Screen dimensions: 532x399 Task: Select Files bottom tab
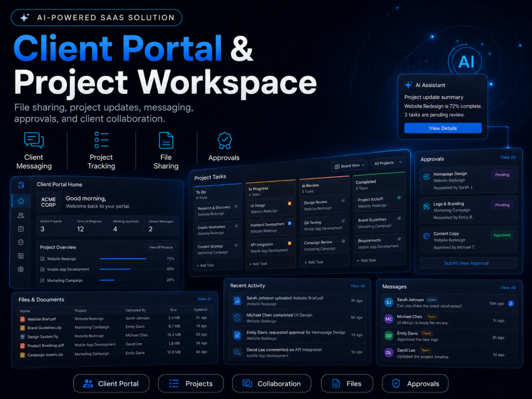[347, 384]
